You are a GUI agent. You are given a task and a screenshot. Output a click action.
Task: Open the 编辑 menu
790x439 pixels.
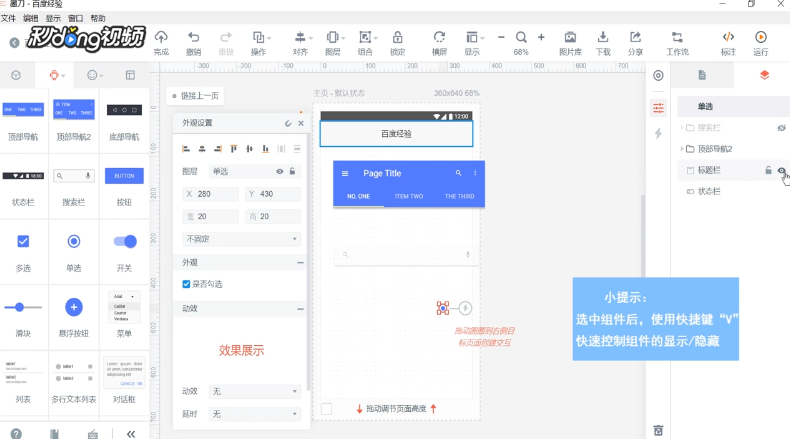tap(30, 18)
